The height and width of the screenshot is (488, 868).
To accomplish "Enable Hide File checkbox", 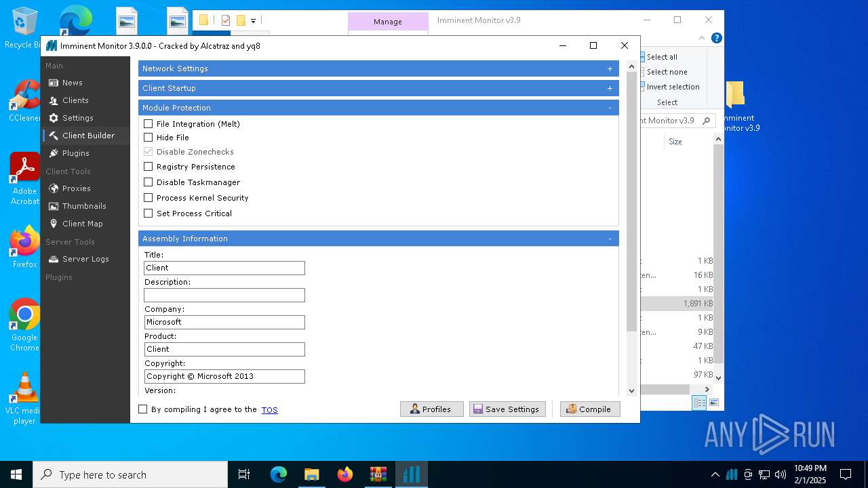I will click(x=148, y=138).
